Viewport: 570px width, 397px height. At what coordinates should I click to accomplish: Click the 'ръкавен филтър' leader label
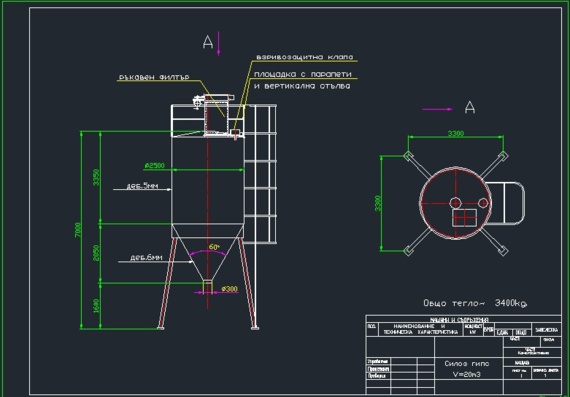tap(154, 77)
